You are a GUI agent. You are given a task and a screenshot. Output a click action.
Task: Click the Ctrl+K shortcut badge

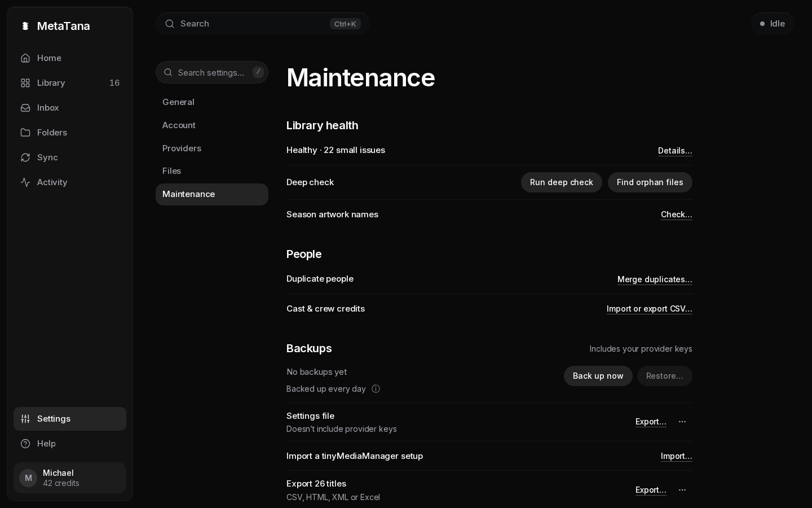(x=345, y=24)
